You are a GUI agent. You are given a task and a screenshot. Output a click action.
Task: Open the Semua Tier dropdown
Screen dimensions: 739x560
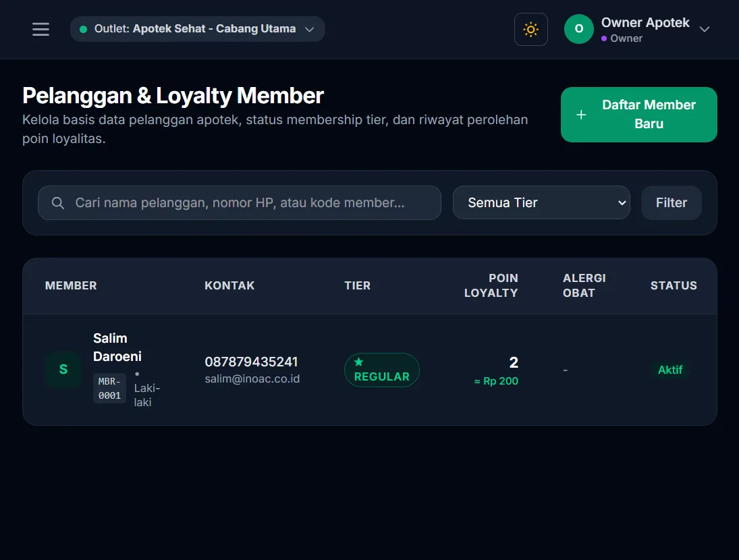[541, 202]
